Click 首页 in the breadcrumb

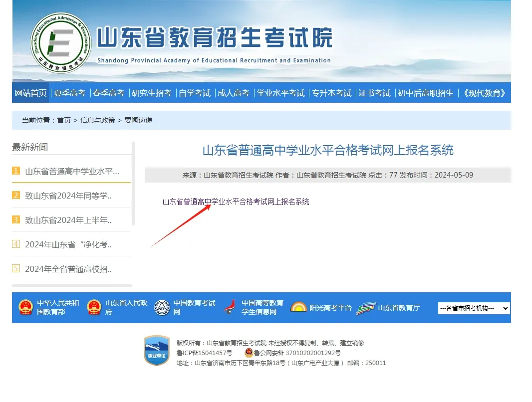click(64, 120)
